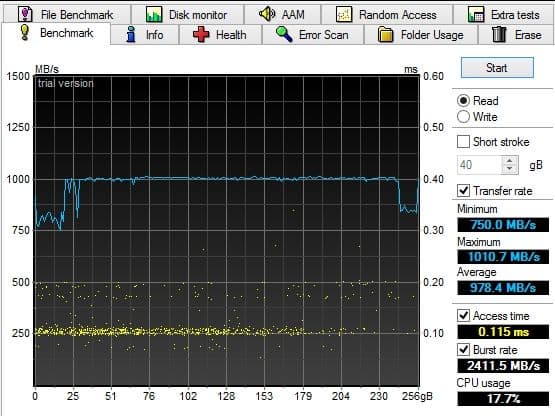Click the red cross Health icon
Image resolution: width=555 pixels, height=416 pixels.
tap(201, 35)
